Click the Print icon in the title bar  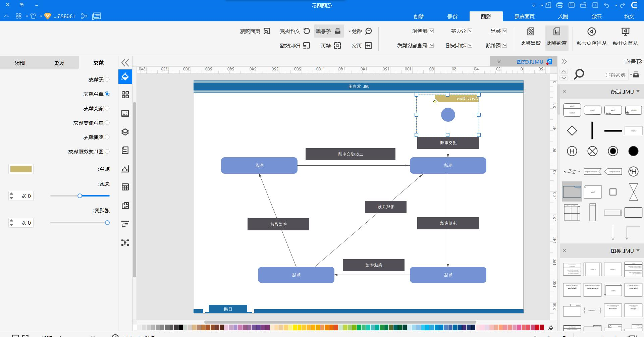point(560,5)
